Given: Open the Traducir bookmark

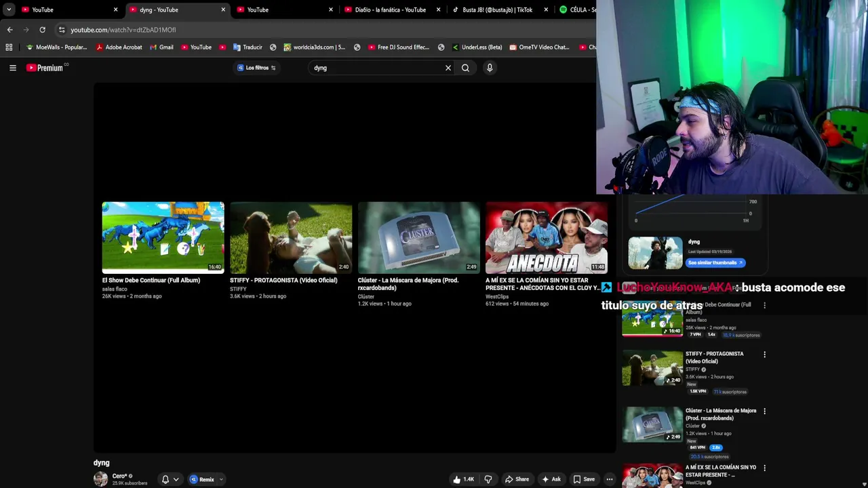Looking at the screenshot, I should pyautogui.click(x=248, y=47).
